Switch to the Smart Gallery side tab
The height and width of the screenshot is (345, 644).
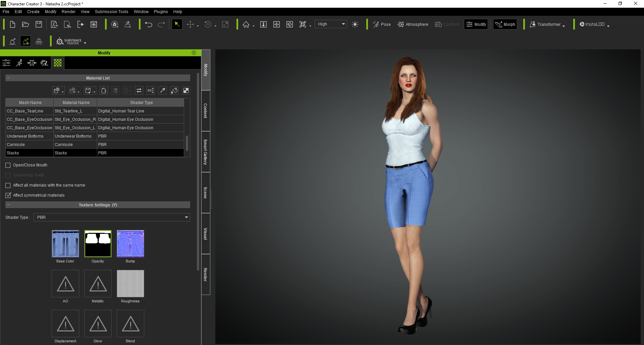pyautogui.click(x=206, y=152)
